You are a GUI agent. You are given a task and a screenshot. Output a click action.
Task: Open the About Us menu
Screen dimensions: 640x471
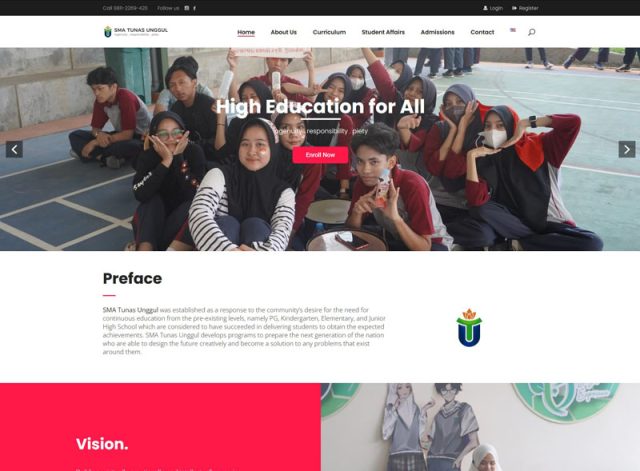pos(284,32)
